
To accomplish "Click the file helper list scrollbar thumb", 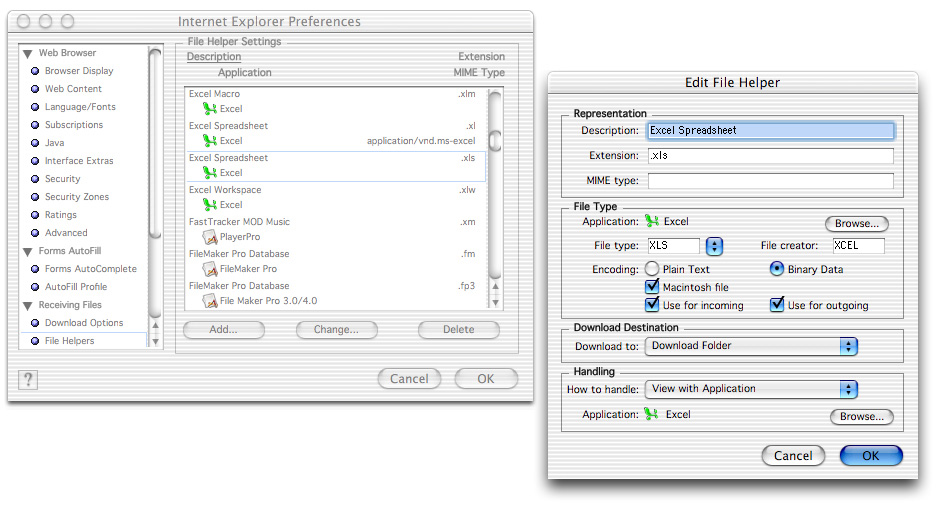I will (x=495, y=141).
